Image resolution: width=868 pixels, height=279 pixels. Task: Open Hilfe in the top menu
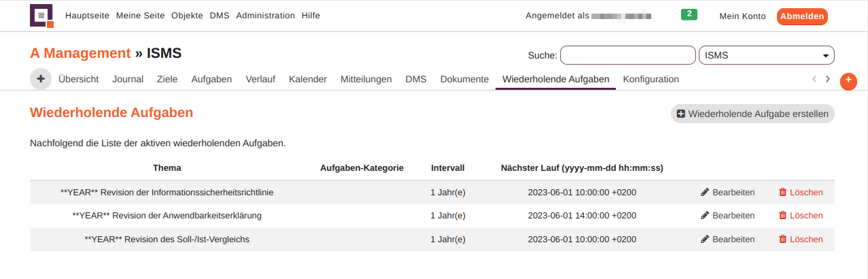coord(310,16)
